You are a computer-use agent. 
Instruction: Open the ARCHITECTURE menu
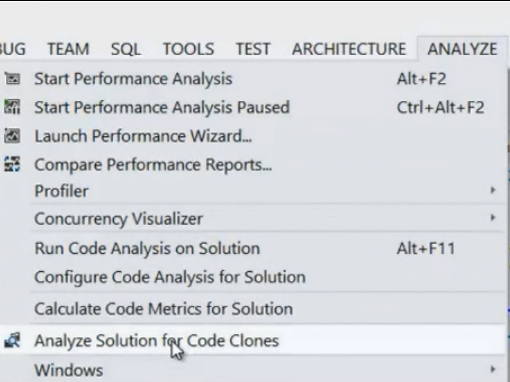[349, 49]
